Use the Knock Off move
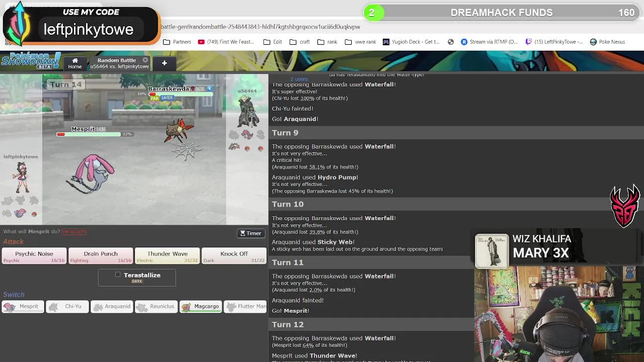This screenshot has width=644, height=362. 234,256
